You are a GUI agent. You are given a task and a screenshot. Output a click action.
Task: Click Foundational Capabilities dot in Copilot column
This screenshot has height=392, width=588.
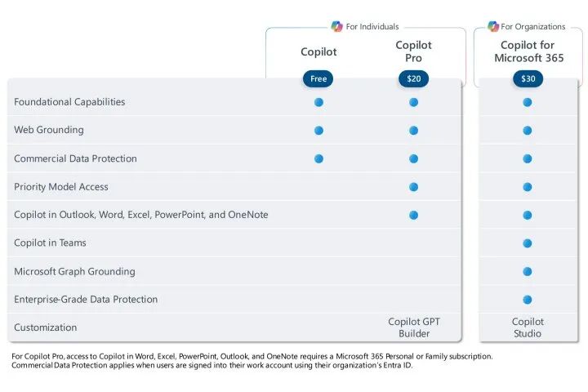[x=318, y=102]
